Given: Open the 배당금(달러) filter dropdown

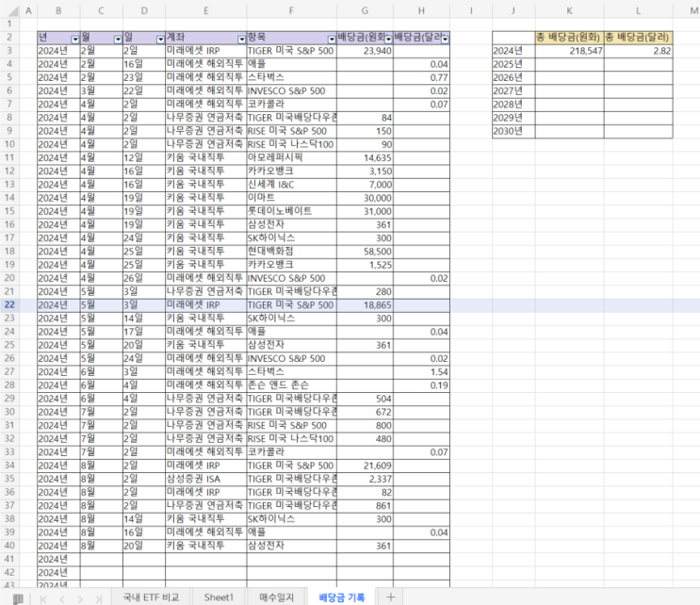Looking at the screenshot, I should pyautogui.click(x=445, y=40).
